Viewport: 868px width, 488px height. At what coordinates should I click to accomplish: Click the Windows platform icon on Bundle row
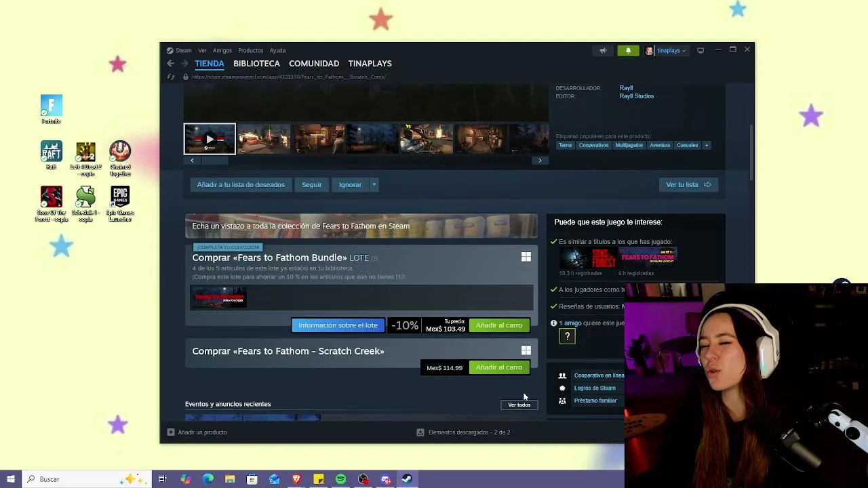(526, 257)
